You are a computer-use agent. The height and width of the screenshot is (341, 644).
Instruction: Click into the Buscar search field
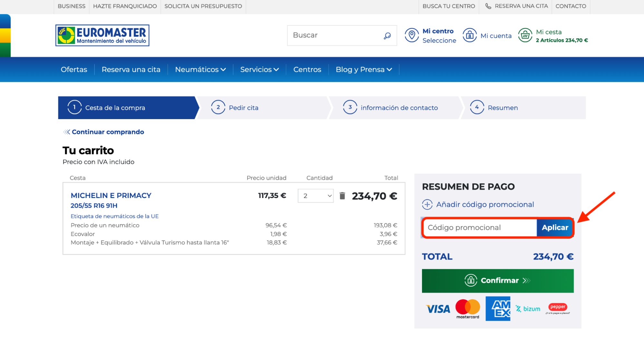[335, 35]
